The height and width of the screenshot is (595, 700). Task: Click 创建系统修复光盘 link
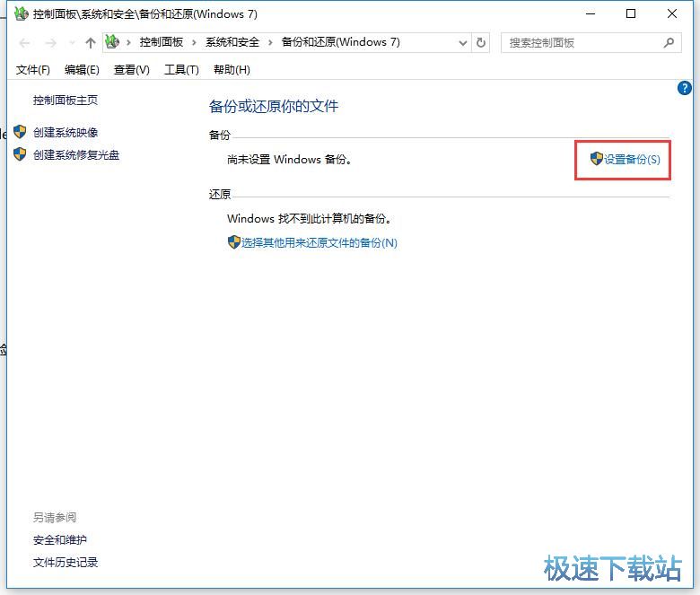pos(76,155)
